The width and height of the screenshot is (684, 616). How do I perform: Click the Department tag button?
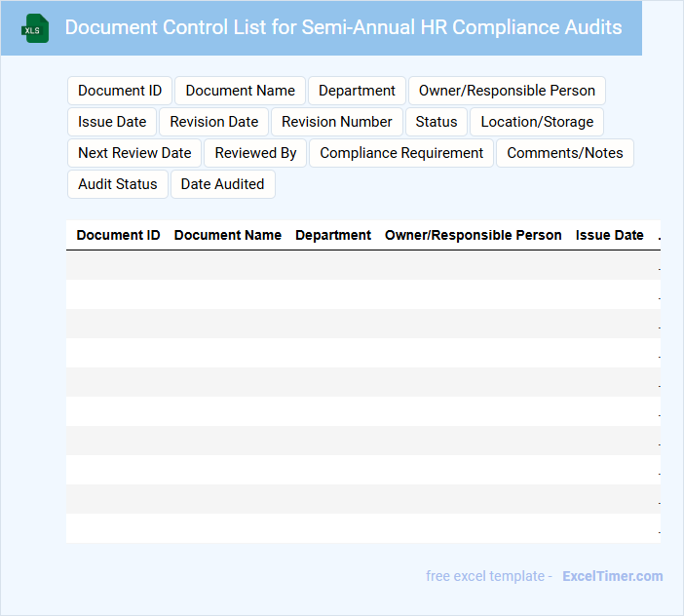(357, 91)
